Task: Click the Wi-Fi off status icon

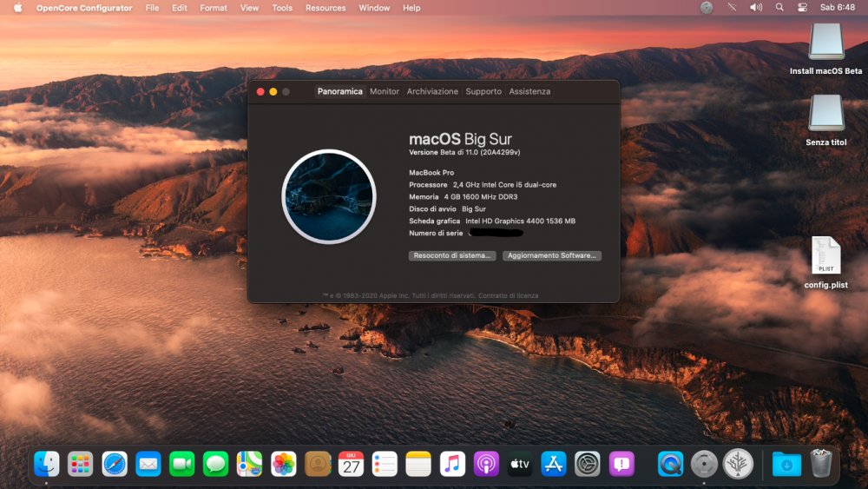Action: [732, 8]
